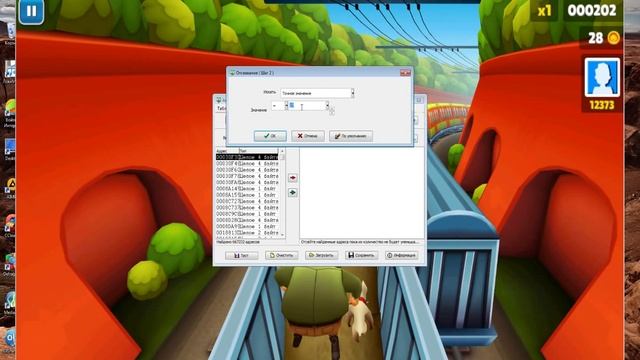Select the highlighted first address row
This screenshot has width=640, height=360.
coord(247,157)
